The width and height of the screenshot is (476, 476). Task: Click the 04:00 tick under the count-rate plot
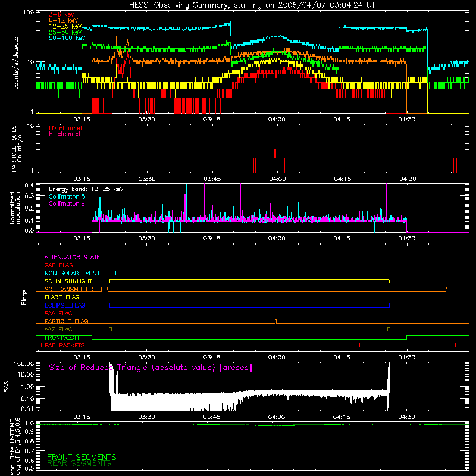[277, 120]
